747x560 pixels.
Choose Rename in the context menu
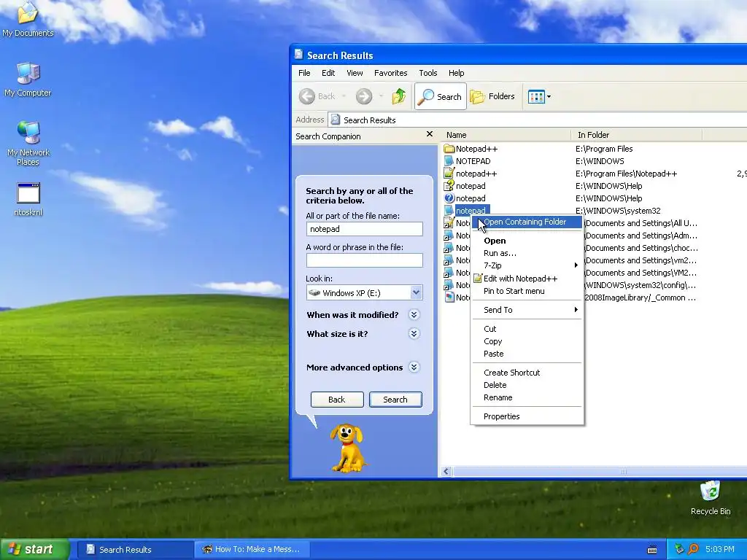527,397
